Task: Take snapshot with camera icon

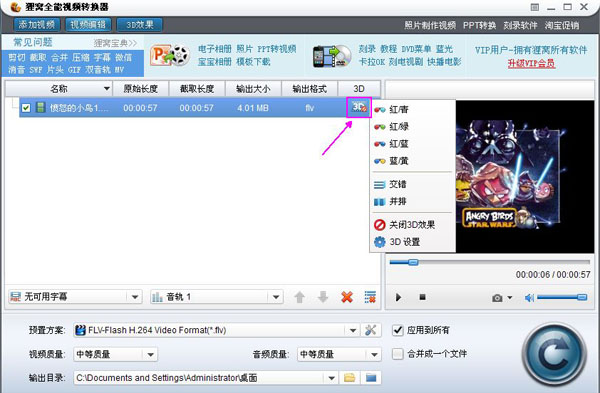Action: click(x=497, y=297)
